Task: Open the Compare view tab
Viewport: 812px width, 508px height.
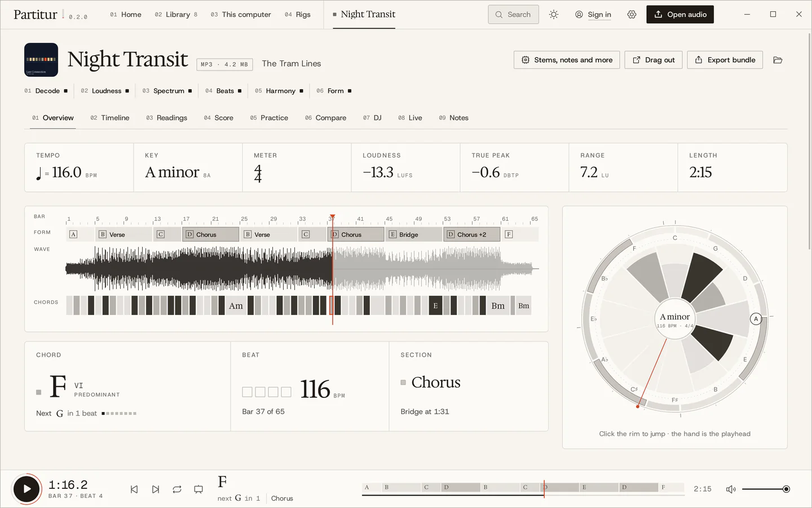Action: [325, 118]
